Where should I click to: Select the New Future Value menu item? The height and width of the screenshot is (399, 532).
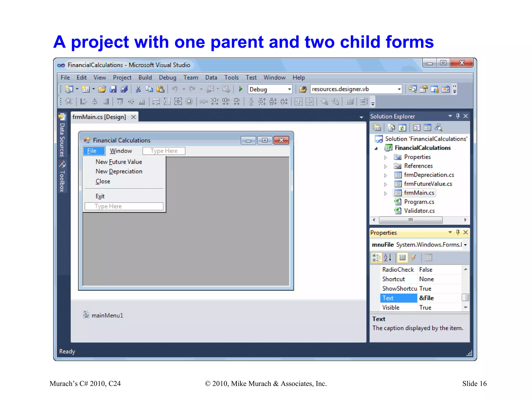tap(119, 162)
